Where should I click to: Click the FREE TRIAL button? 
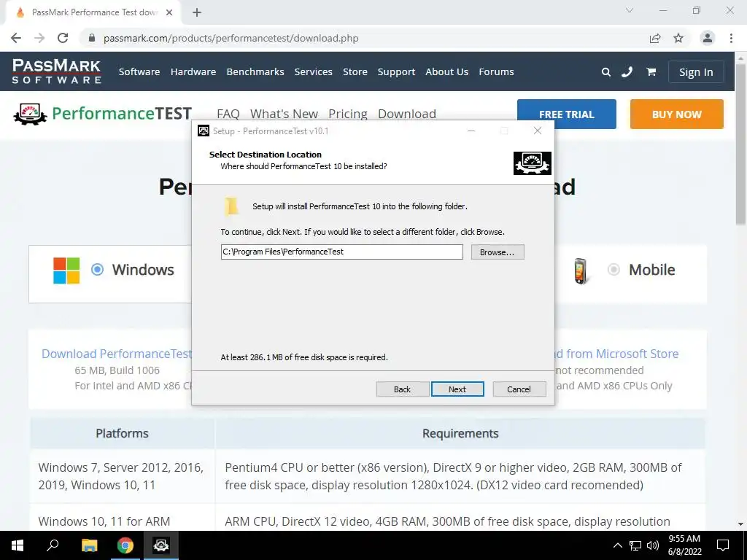tap(566, 114)
